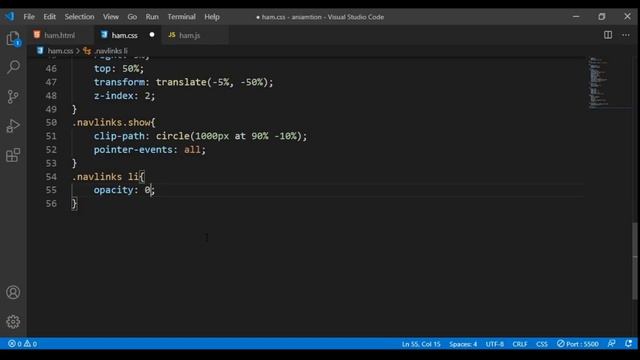The image size is (640, 360).
Task: Open the Accounts icon in activity bar
Action: click(x=13, y=292)
